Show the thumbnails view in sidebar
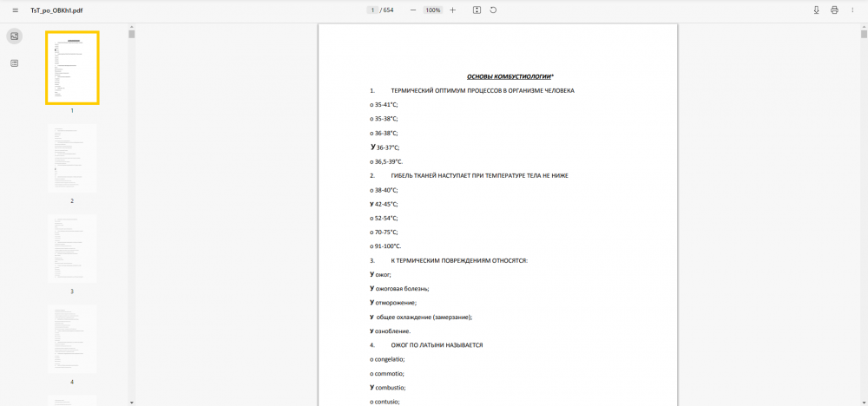The width and height of the screenshot is (868, 406). pos(15,36)
